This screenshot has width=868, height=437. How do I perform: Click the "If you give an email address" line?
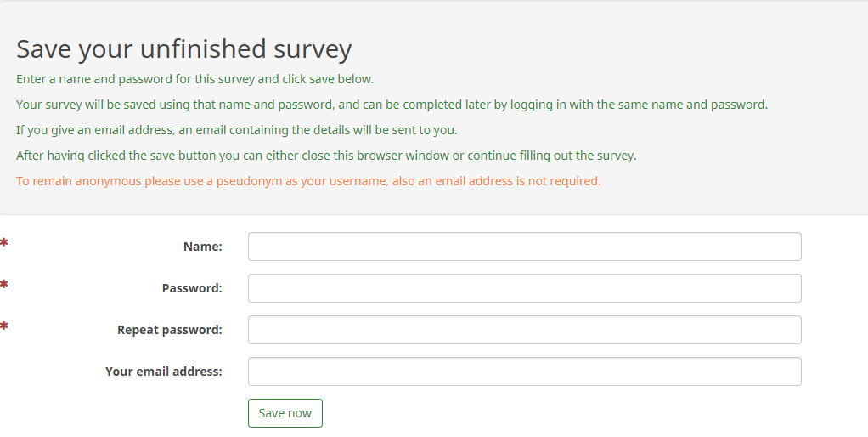[x=236, y=130]
